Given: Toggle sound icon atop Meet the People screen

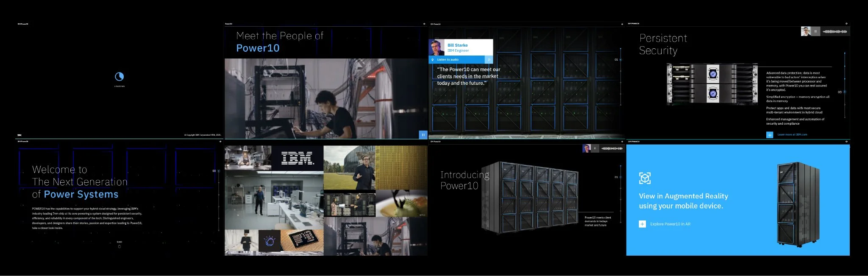Looking at the screenshot, I should (424, 24).
